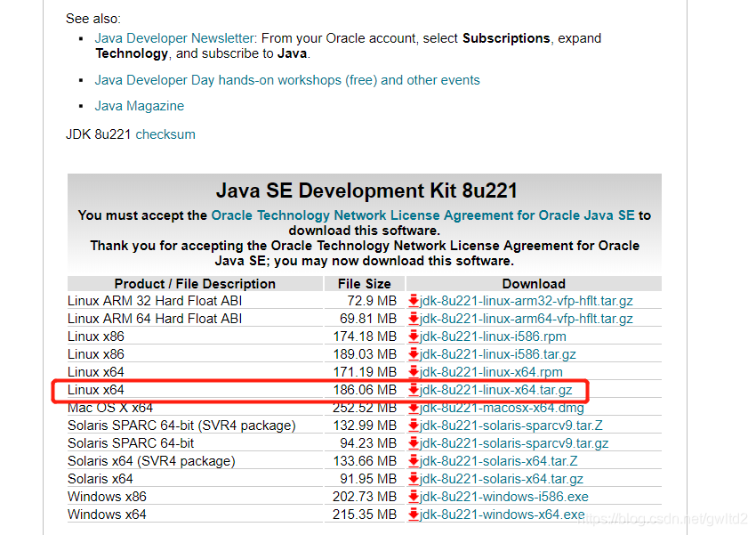Click the '171.19 MB' file size cell

pyautogui.click(x=365, y=372)
